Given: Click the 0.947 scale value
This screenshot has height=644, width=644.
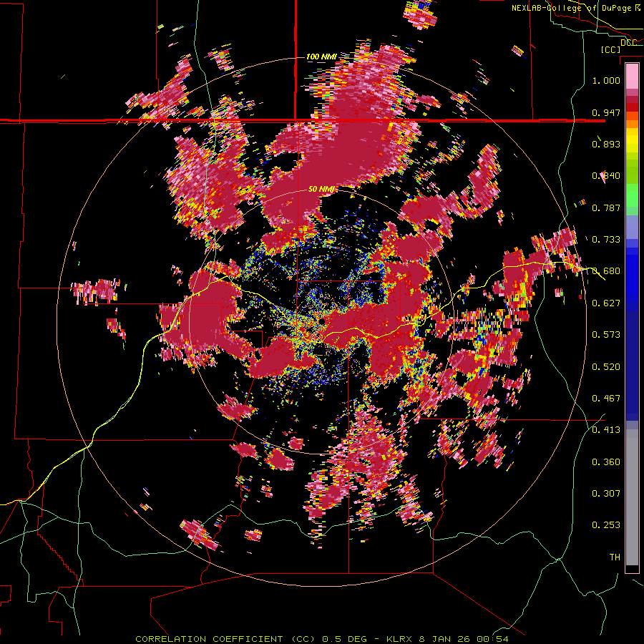Looking at the screenshot, I should [x=606, y=112].
